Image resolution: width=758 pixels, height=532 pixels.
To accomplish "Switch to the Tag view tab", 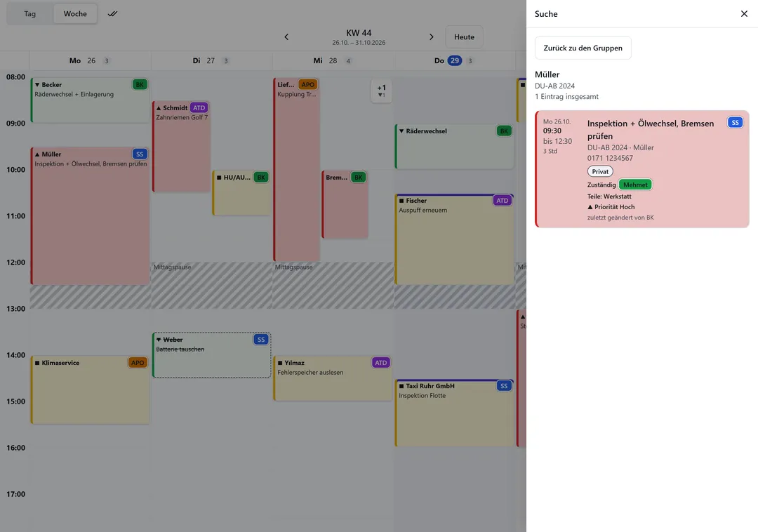I will point(30,13).
